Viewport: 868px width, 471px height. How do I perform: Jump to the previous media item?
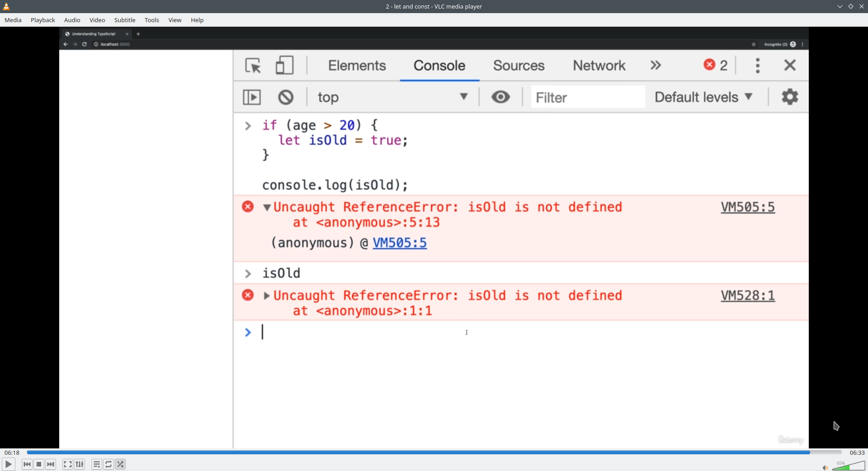[x=27, y=464]
